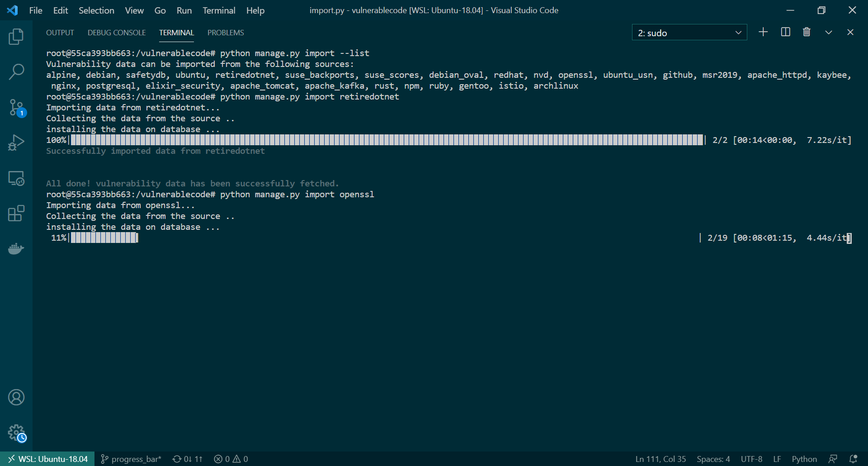Minimize the VS Code window

pos(790,10)
